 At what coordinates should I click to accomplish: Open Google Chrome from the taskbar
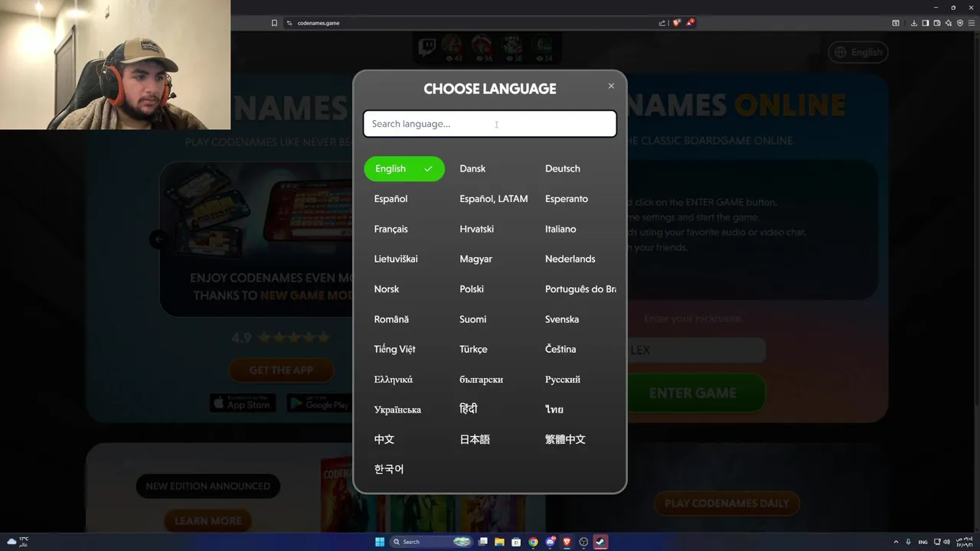(x=534, y=542)
